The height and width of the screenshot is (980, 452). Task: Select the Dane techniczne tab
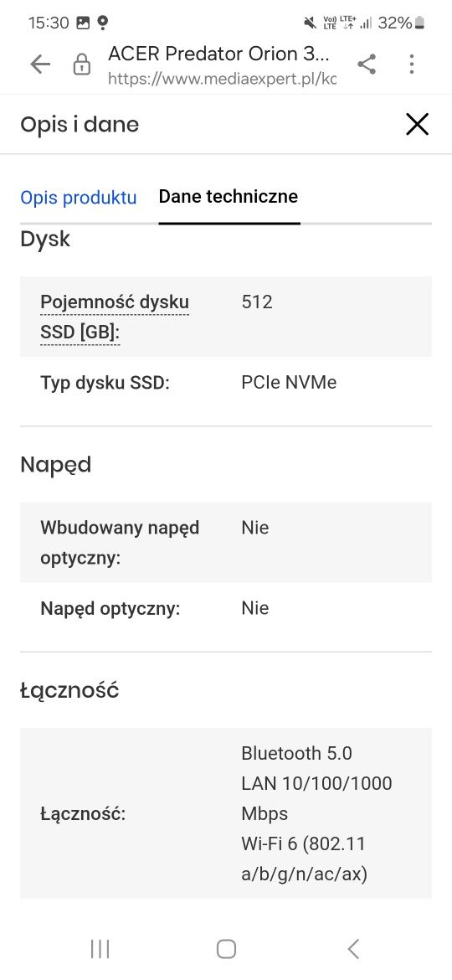tap(229, 196)
